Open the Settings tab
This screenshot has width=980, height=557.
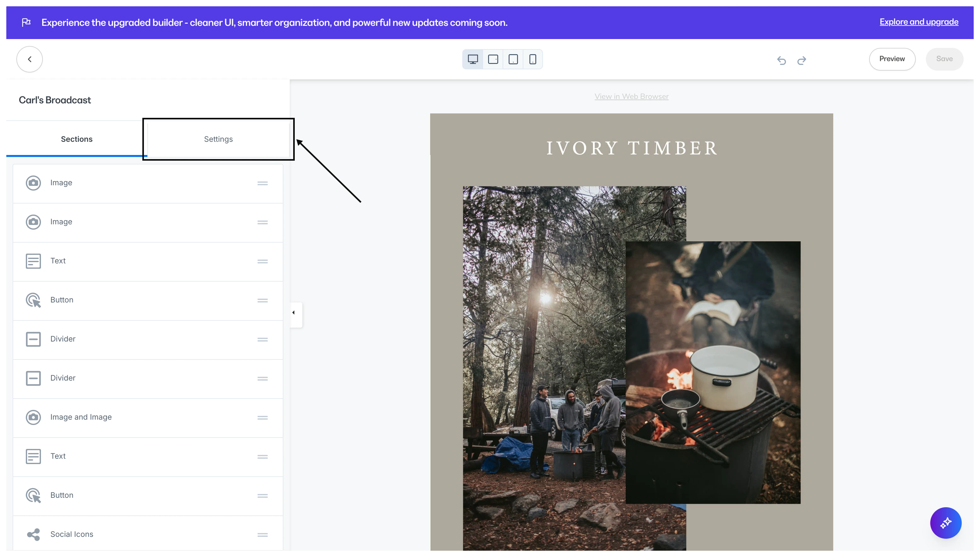[x=218, y=139]
